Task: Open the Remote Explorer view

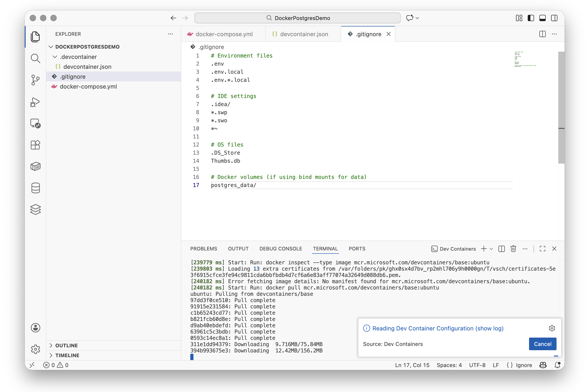Action: coord(35,123)
